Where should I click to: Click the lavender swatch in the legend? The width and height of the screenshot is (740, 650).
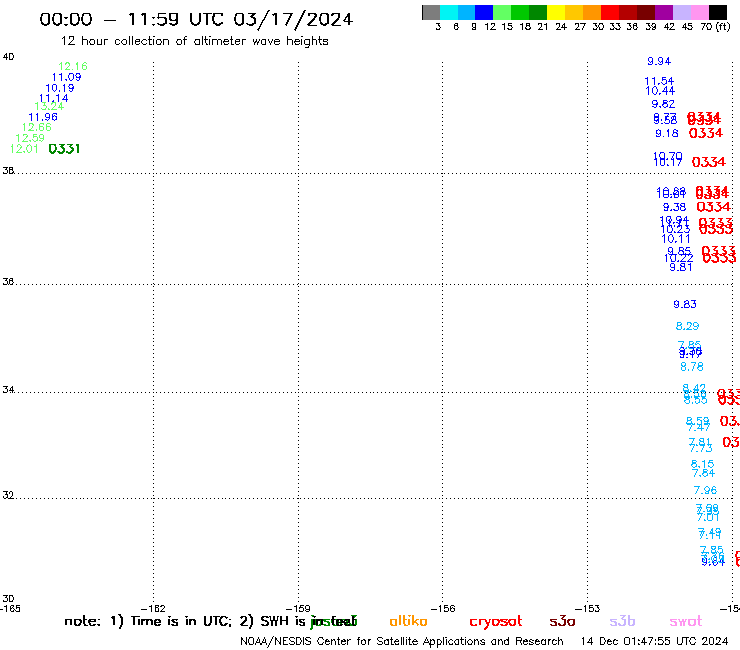pyautogui.click(x=682, y=12)
